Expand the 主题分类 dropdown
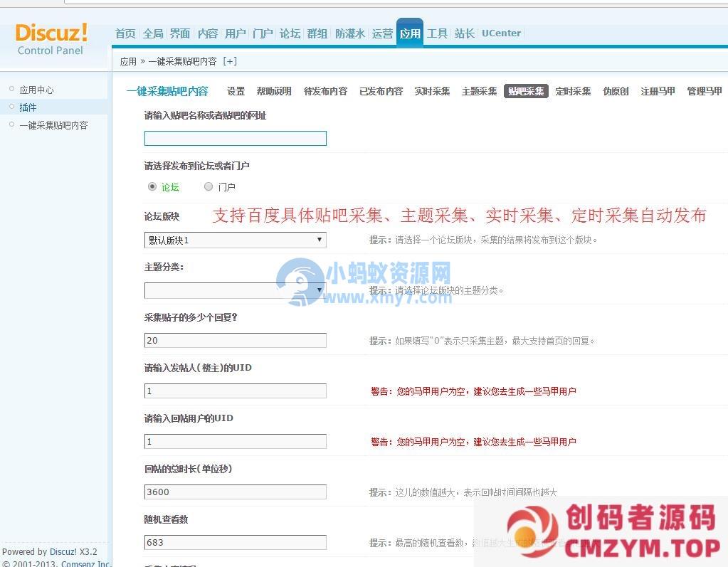Viewport: 728px width, 567px height. [x=235, y=290]
